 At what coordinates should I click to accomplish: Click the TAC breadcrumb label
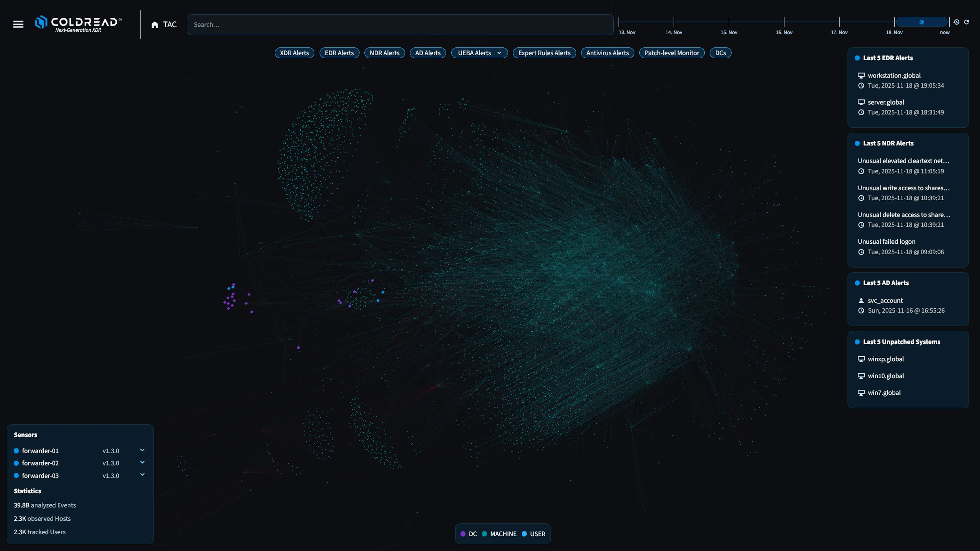170,25
